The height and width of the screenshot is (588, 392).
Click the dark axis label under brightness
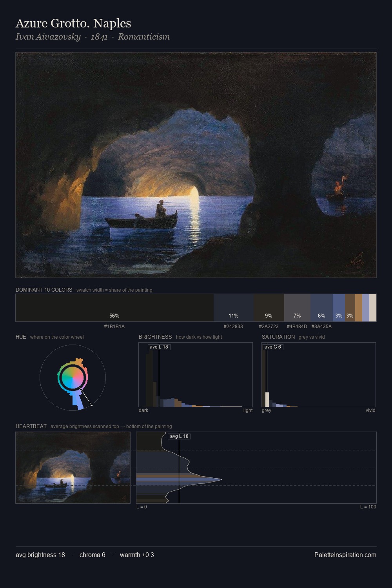(x=143, y=410)
